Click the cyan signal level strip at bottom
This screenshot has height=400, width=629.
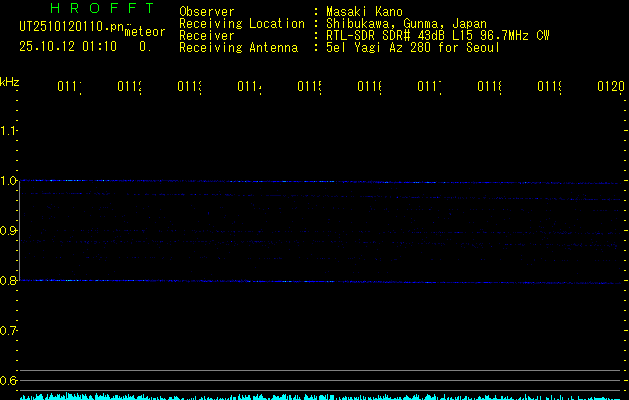(320, 396)
